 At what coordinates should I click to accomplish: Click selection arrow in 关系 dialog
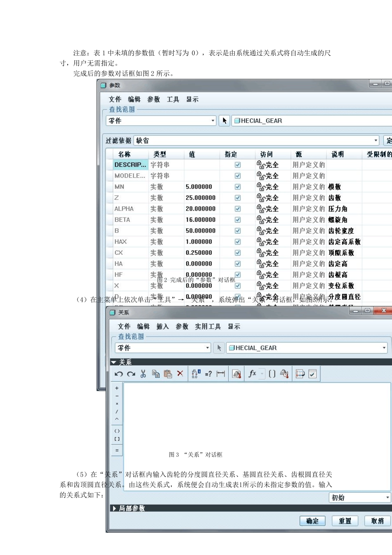pos(219,348)
